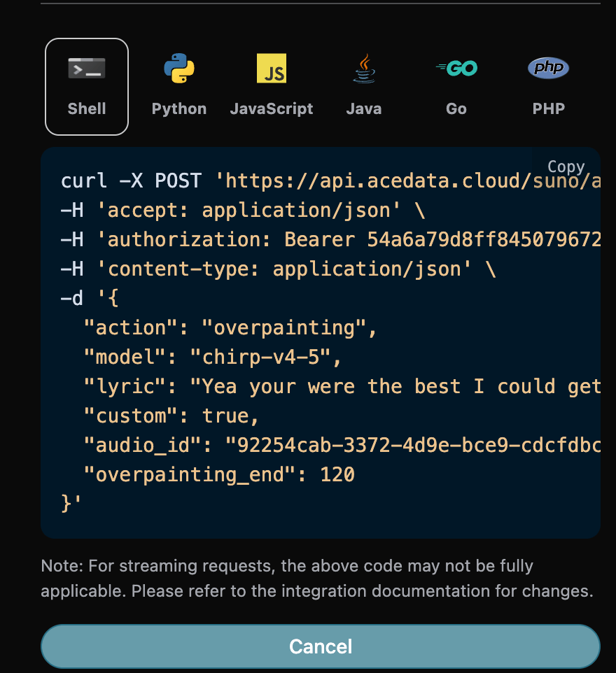
Task: Select the PHP text label
Action: [548, 109]
